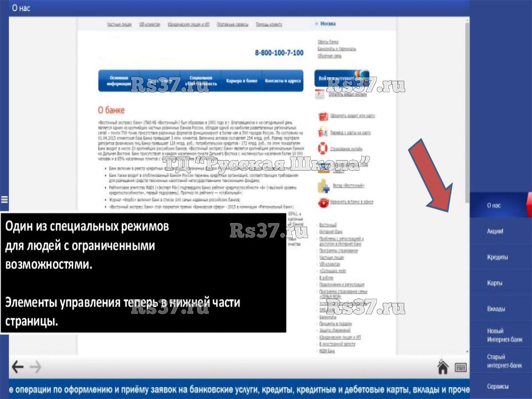The width and height of the screenshot is (532, 399).
Task: Open 'Проценты в подарок' in link list
Action: pos(336,324)
